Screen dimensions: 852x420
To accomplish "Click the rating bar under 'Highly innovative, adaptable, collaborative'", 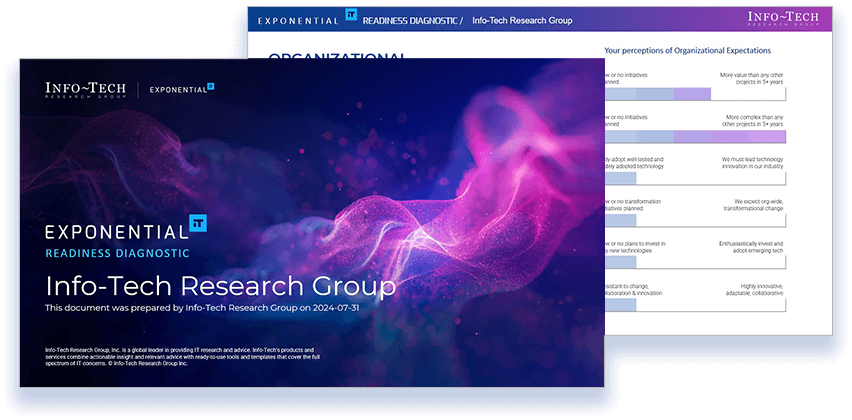I will 695,305.
